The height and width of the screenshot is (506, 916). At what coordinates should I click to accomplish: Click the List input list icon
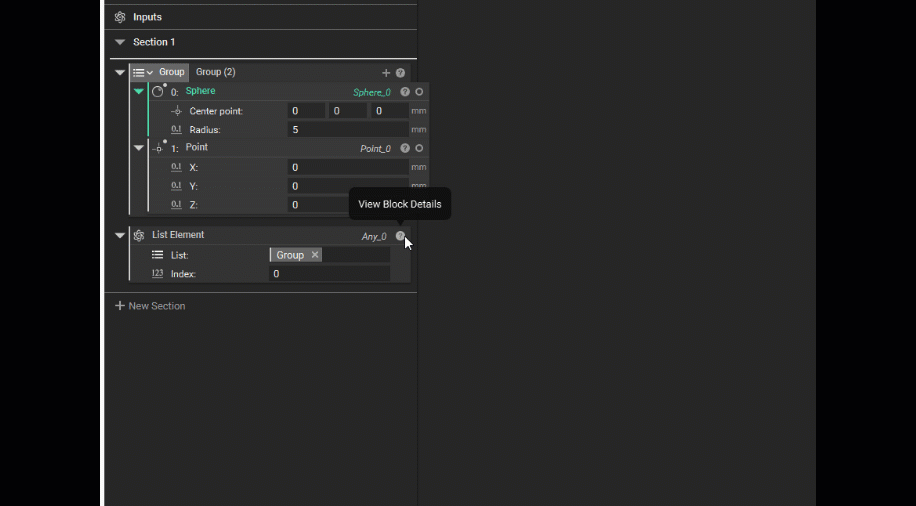point(157,255)
